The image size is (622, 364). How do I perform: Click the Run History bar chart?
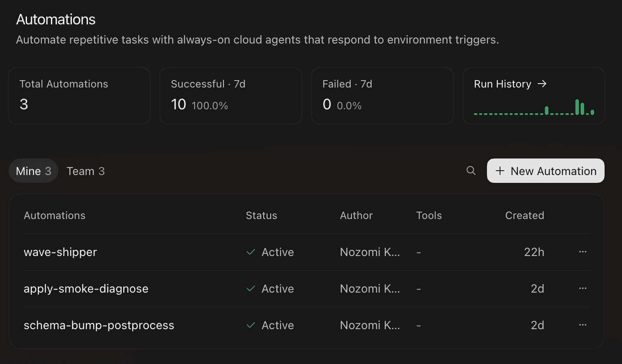[x=534, y=107]
